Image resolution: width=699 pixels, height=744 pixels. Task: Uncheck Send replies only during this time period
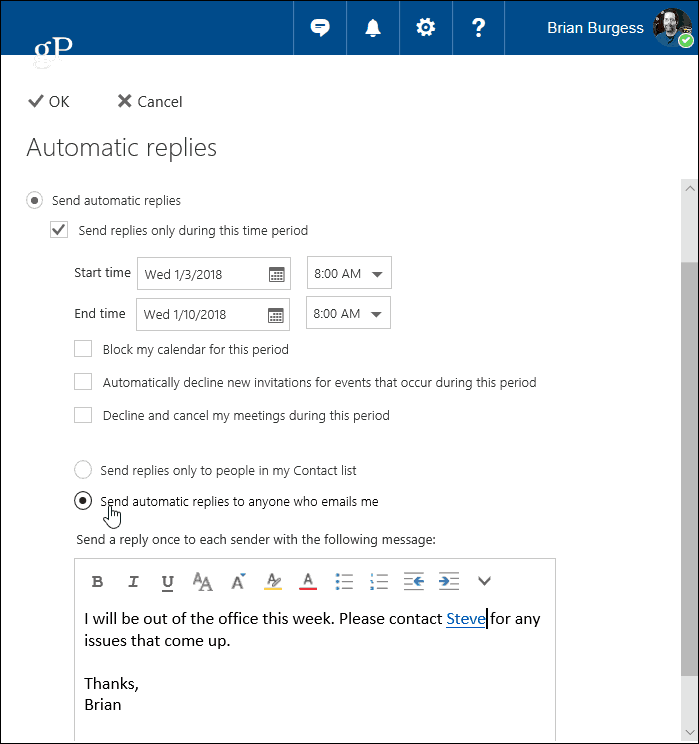59,230
